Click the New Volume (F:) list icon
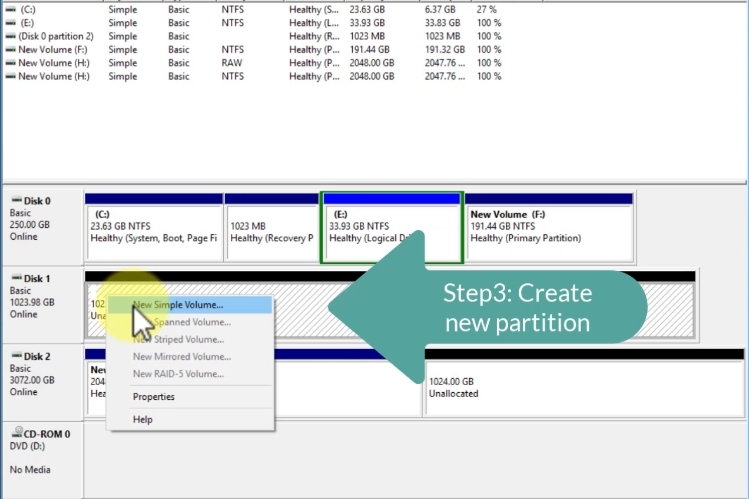The image size is (749, 499). click(10, 49)
